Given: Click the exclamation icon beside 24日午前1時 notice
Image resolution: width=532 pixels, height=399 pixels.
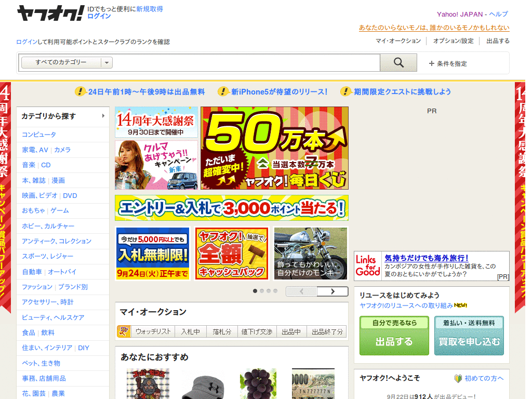Looking at the screenshot, I should pos(80,91).
